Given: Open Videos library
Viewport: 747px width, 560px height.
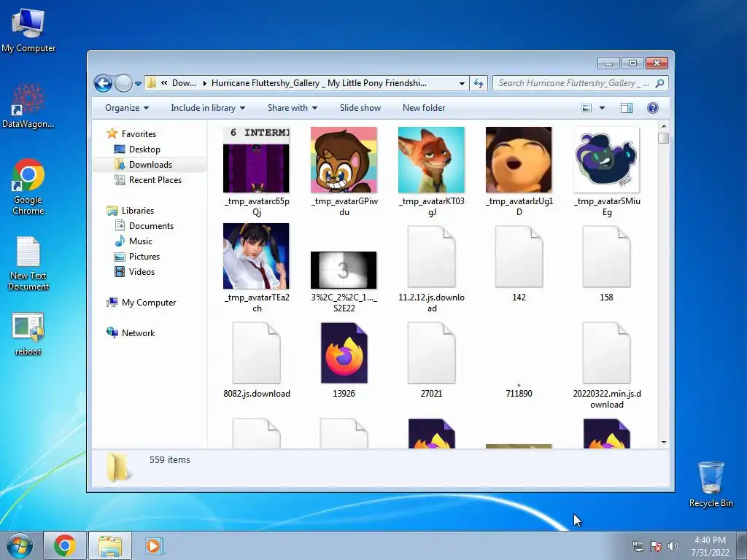Looking at the screenshot, I should [142, 271].
